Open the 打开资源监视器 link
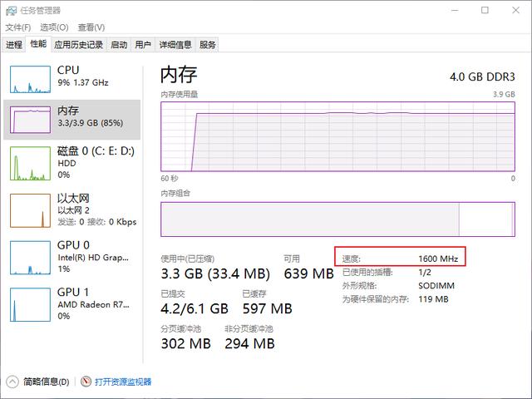Viewport: 532px width, 399px height. coord(123,382)
